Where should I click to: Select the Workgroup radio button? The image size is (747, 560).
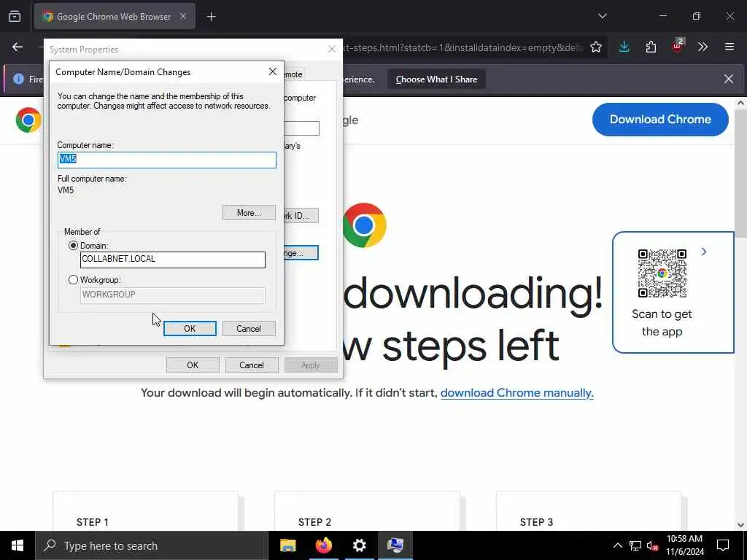pyautogui.click(x=73, y=280)
